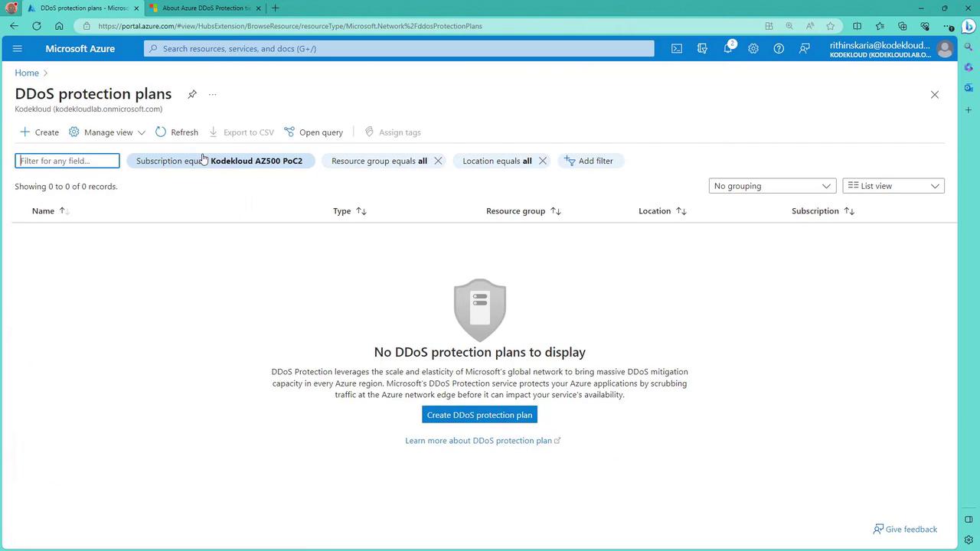Switch to the DDoS protection plans browser tab

coord(83,8)
